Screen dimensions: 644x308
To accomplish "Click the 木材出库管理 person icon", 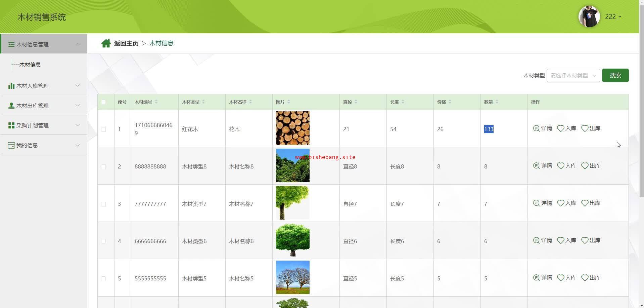I will click(11, 106).
